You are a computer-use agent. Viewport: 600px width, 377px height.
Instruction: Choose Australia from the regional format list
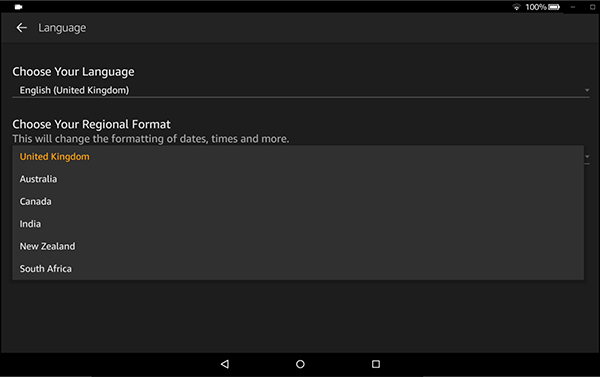point(298,179)
